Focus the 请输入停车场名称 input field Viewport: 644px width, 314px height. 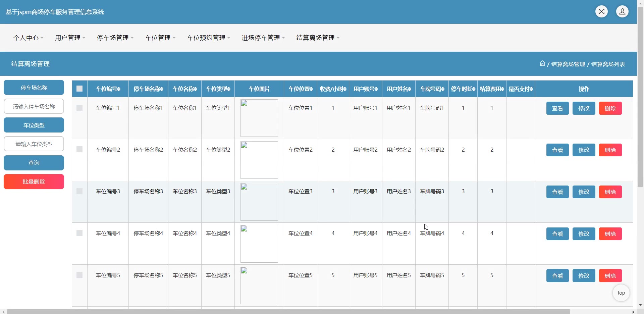click(34, 106)
